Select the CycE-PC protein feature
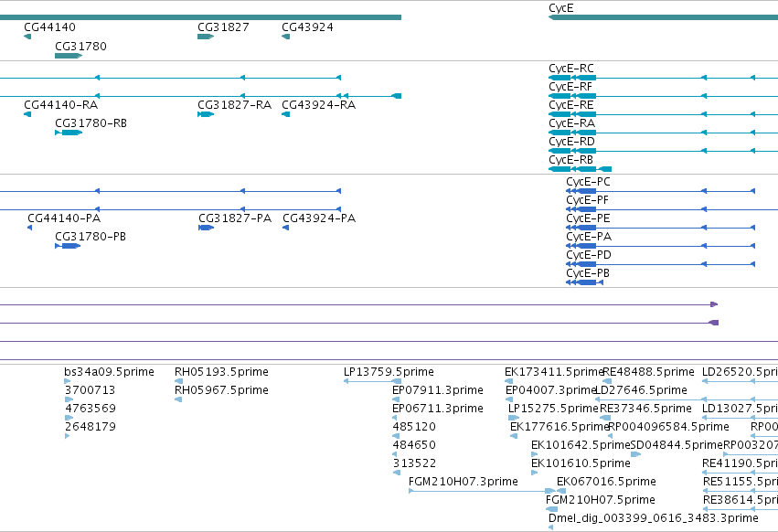Image resolution: width=778 pixels, height=532 pixels. 660,191
